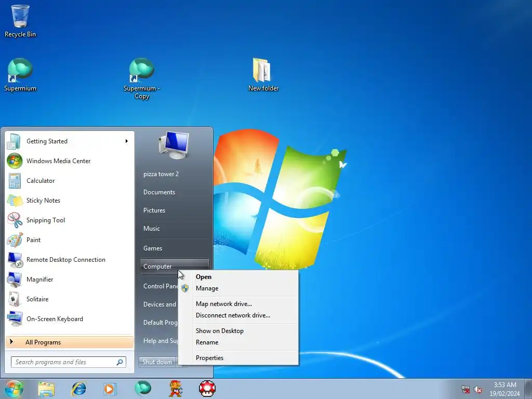The width and height of the screenshot is (532, 399).
Task: Select the New folder desktop icon
Action: coord(263,75)
